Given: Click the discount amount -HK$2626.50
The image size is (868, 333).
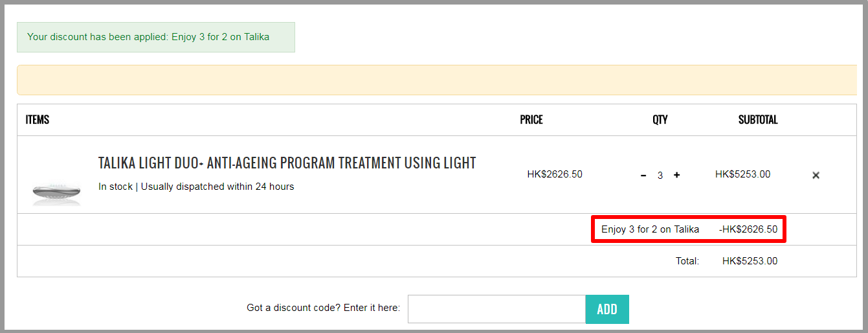Looking at the screenshot, I should pyautogui.click(x=748, y=229).
